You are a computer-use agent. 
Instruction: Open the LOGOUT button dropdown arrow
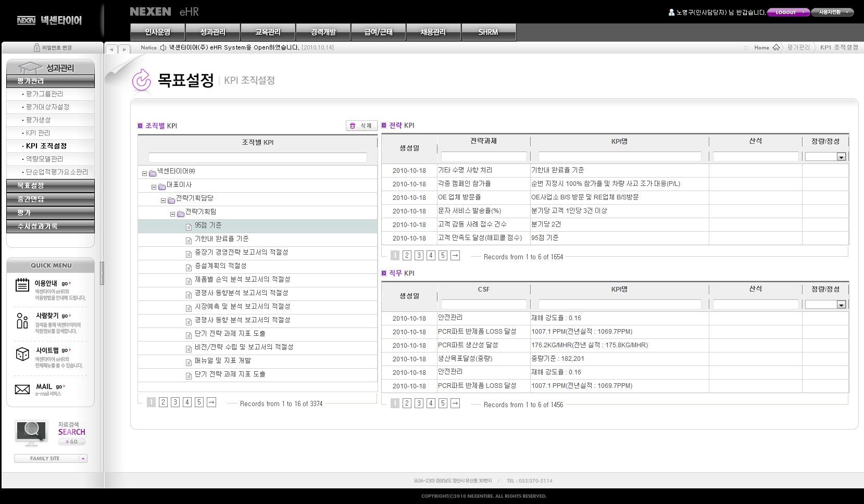tap(804, 12)
